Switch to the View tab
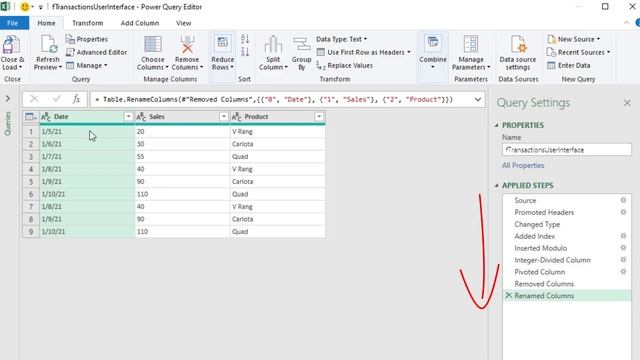This screenshot has height=360, width=640. [x=184, y=23]
